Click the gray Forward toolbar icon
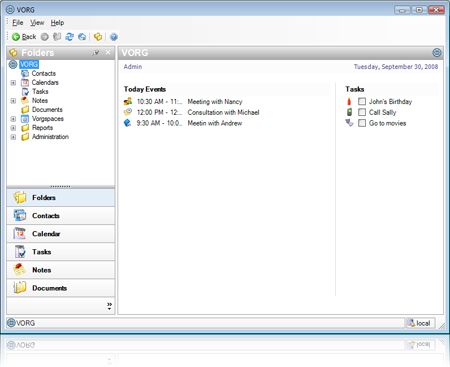The image size is (450, 367). click(x=45, y=37)
